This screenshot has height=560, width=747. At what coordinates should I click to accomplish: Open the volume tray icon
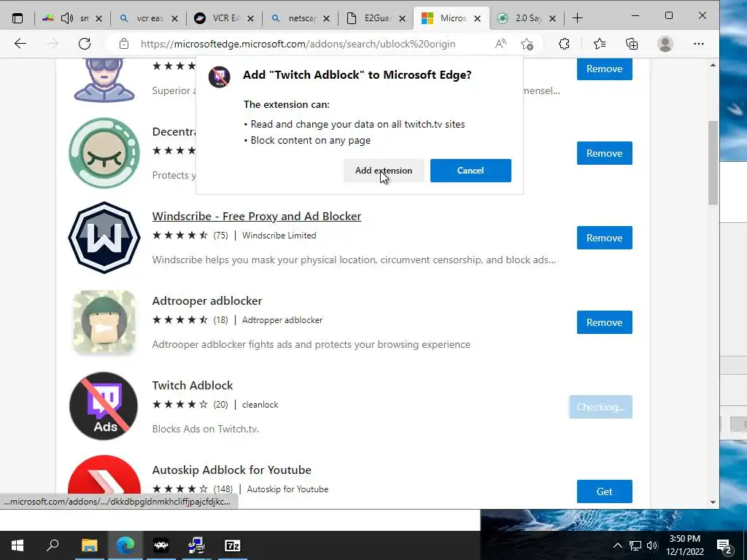(x=652, y=545)
